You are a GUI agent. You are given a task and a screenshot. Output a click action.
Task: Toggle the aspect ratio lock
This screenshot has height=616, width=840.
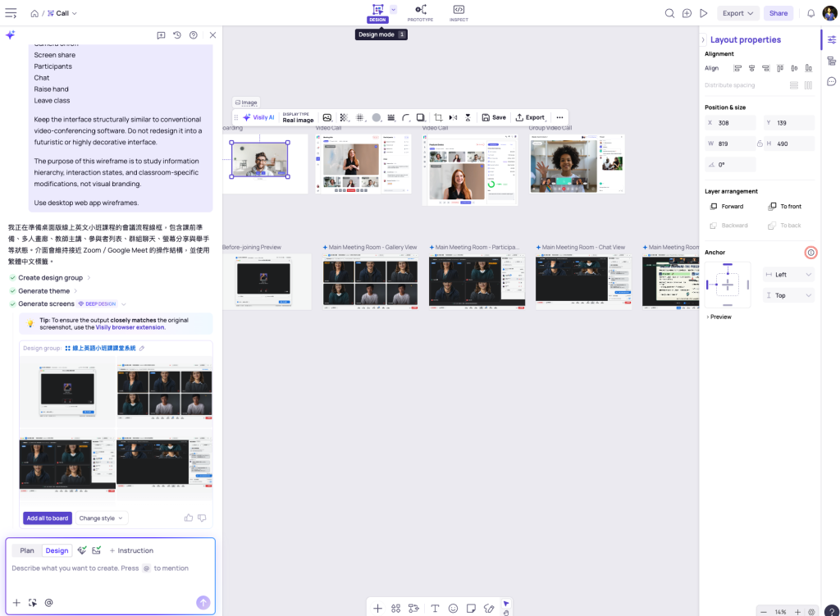click(760, 144)
